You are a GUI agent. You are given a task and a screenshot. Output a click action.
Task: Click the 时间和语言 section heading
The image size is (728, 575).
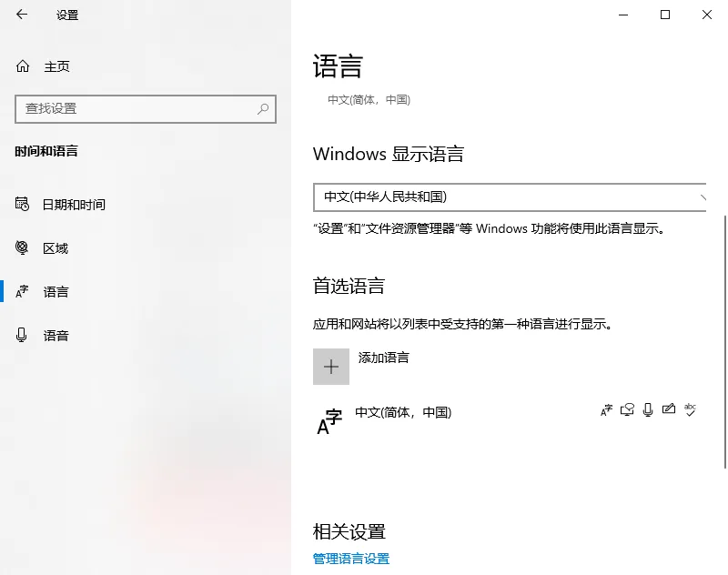tap(46, 151)
